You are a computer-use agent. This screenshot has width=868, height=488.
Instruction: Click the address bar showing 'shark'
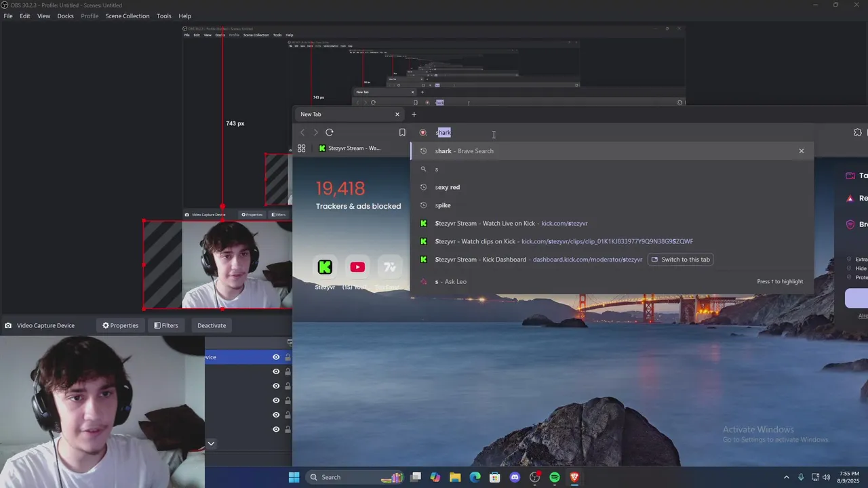[610, 132]
